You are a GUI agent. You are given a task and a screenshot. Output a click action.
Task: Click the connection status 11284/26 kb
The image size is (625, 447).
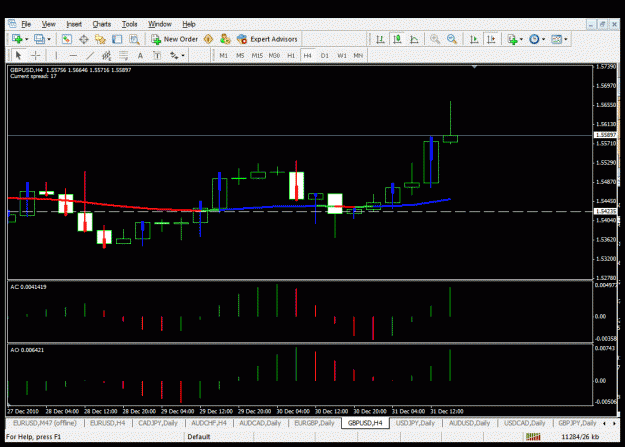580,437
